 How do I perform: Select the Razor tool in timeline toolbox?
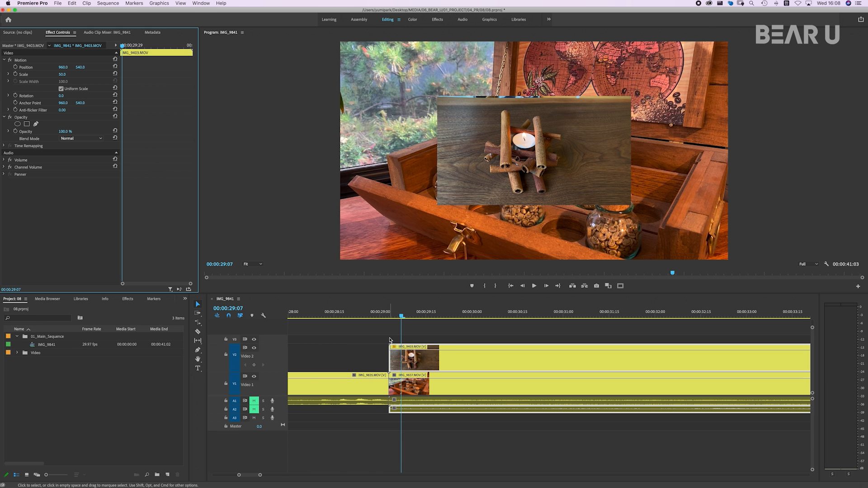coord(198,331)
